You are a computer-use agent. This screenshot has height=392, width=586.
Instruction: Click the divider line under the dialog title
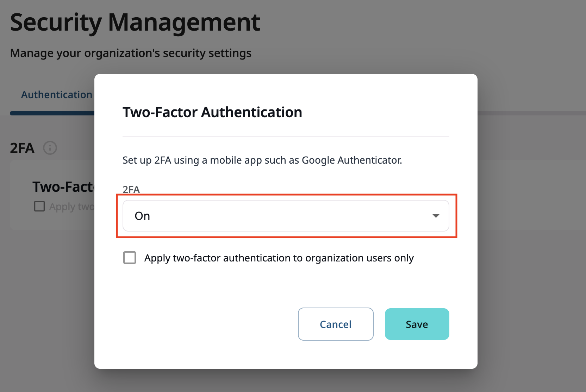pos(285,134)
